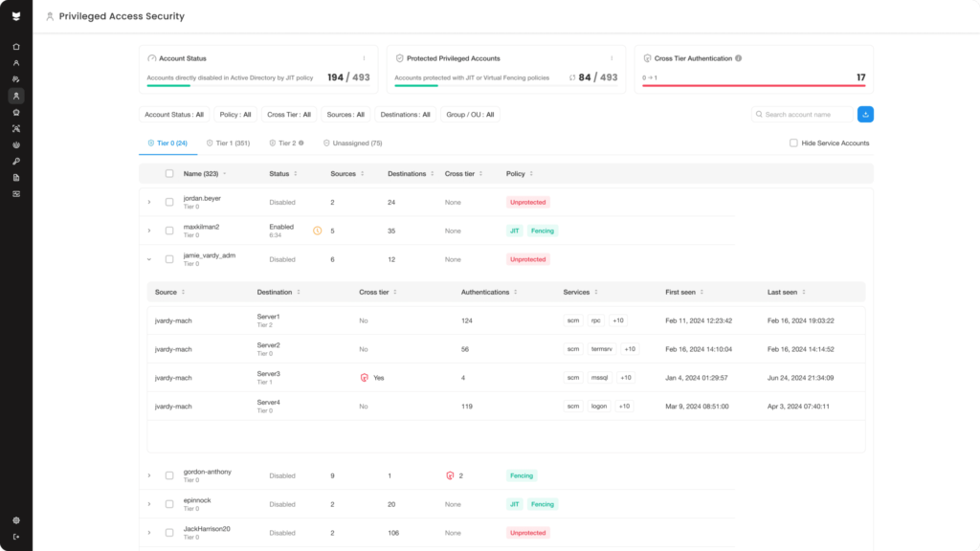Open the Account Status filter dropdown

coord(174,115)
